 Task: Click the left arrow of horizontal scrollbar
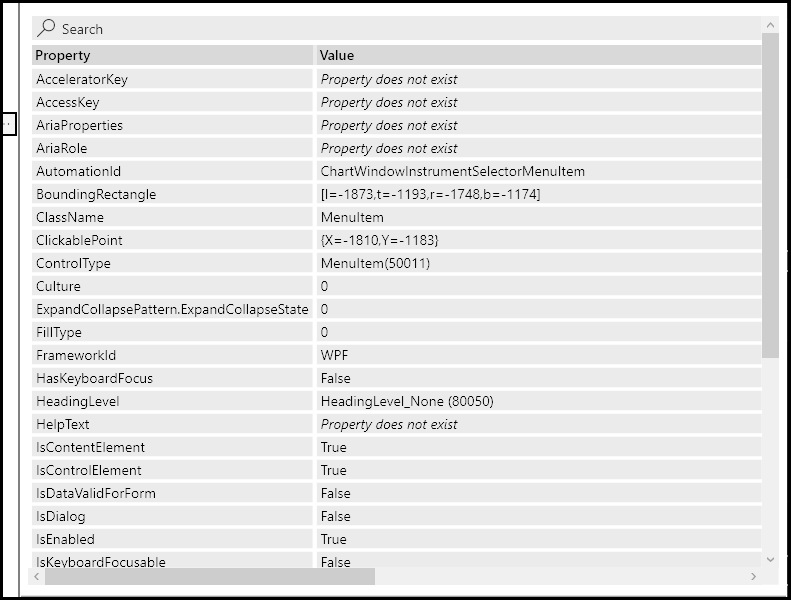coord(38,577)
